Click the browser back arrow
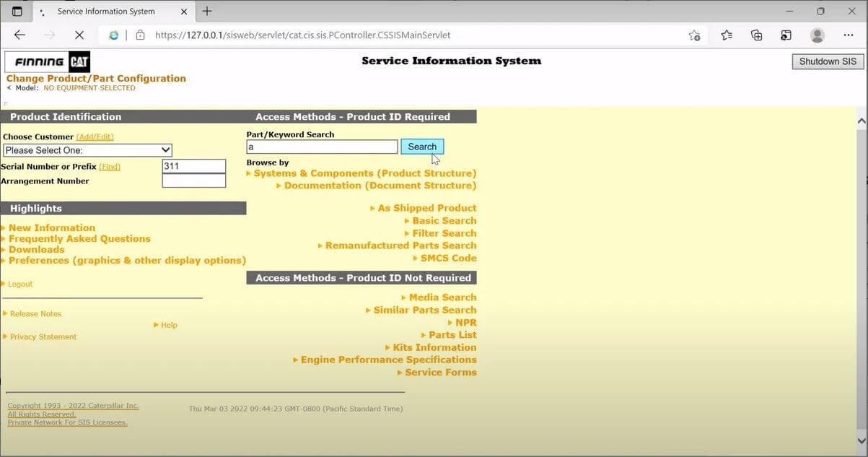 pyautogui.click(x=19, y=35)
